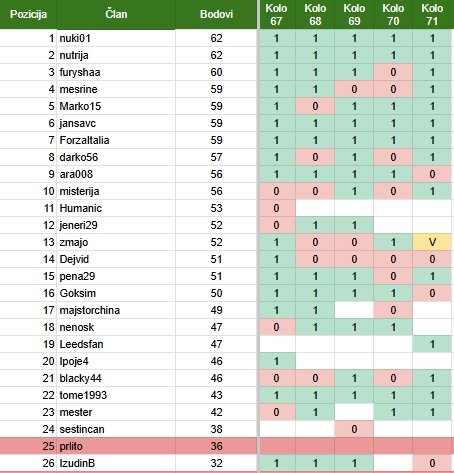Select the Pozicija column header
The image size is (454, 473).
pos(28,14)
